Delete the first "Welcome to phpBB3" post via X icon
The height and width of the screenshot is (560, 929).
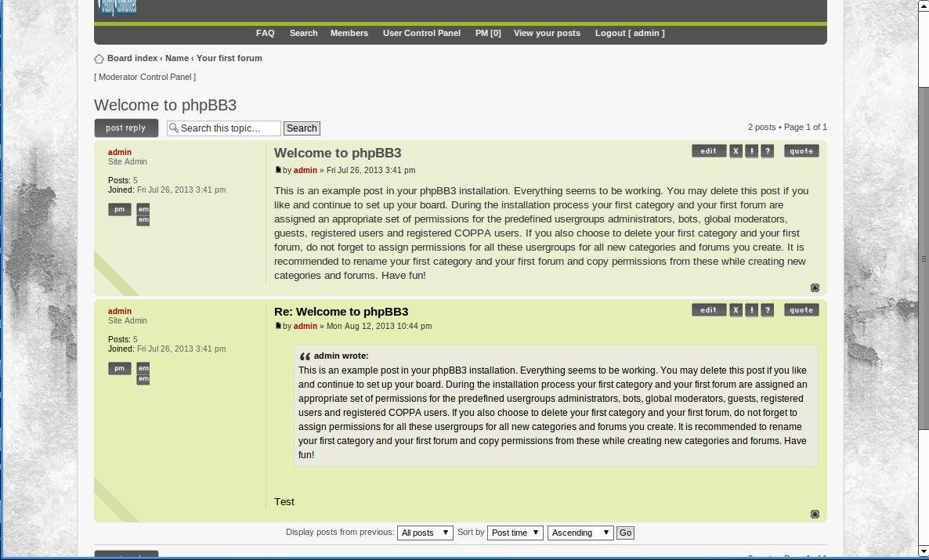click(736, 150)
